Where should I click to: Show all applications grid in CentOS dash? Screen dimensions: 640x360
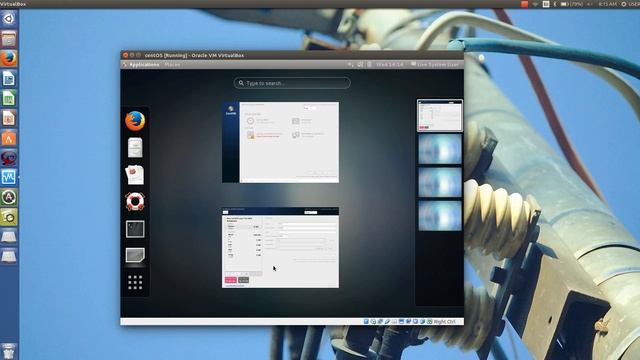coord(135,282)
